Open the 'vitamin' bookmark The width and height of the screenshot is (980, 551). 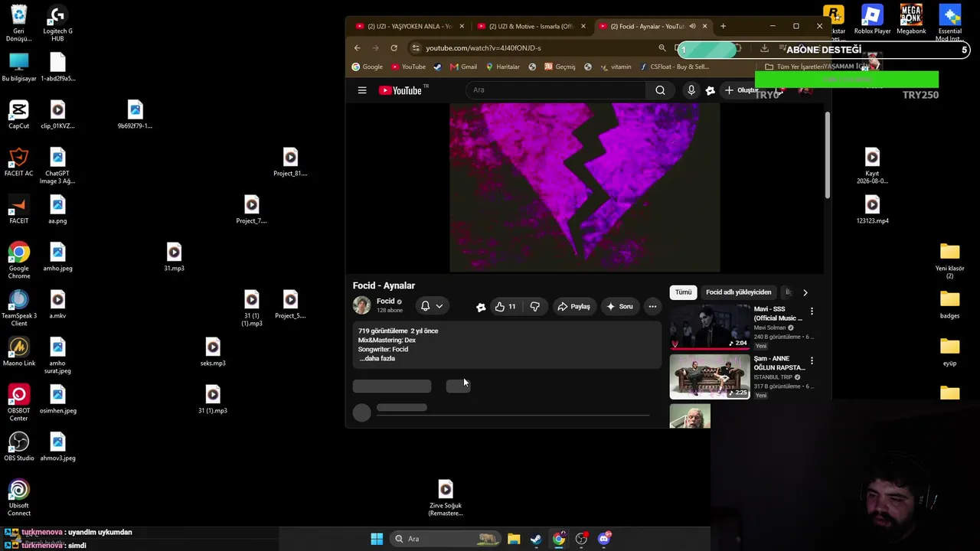(x=616, y=67)
